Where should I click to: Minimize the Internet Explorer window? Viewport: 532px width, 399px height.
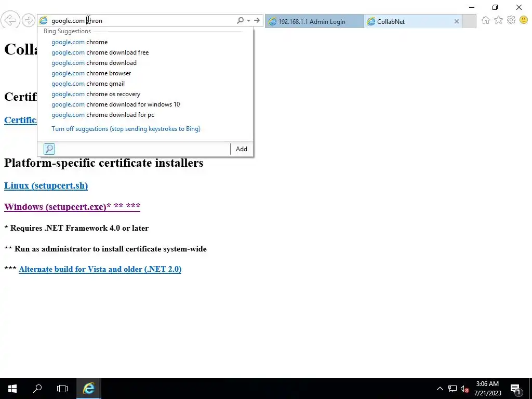[472, 7]
